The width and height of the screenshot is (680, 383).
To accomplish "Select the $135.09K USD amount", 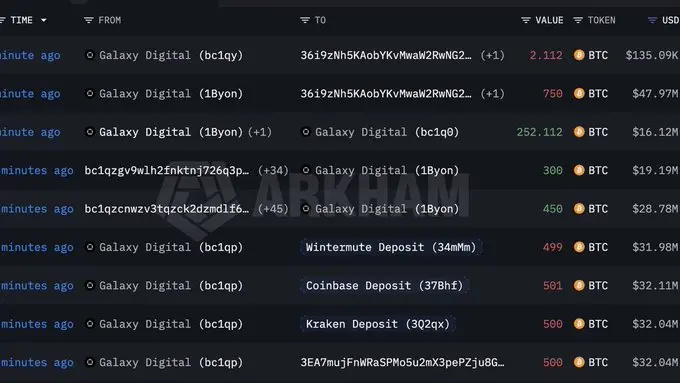I will pos(652,55).
